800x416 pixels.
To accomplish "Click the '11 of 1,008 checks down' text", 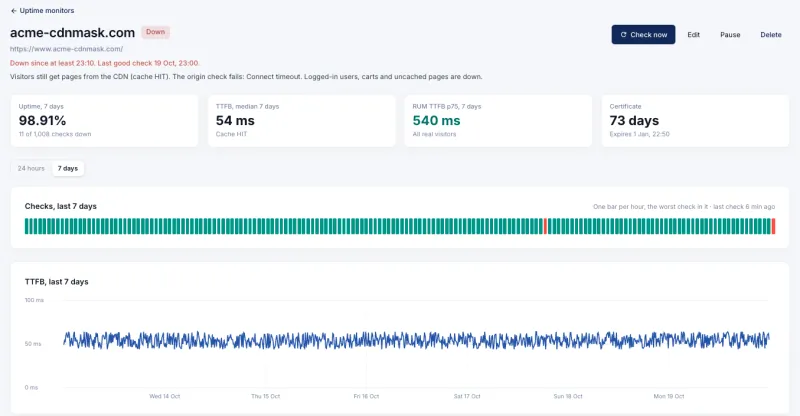I will pyautogui.click(x=55, y=134).
